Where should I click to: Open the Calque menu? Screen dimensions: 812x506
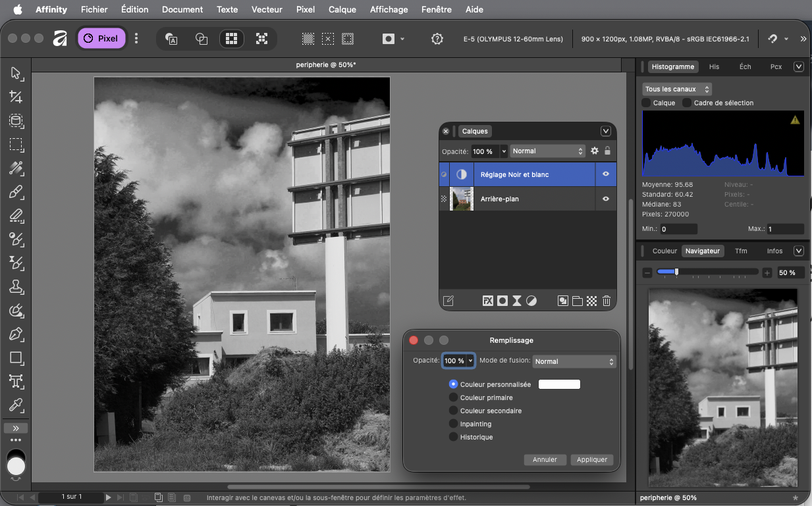tap(342, 9)
